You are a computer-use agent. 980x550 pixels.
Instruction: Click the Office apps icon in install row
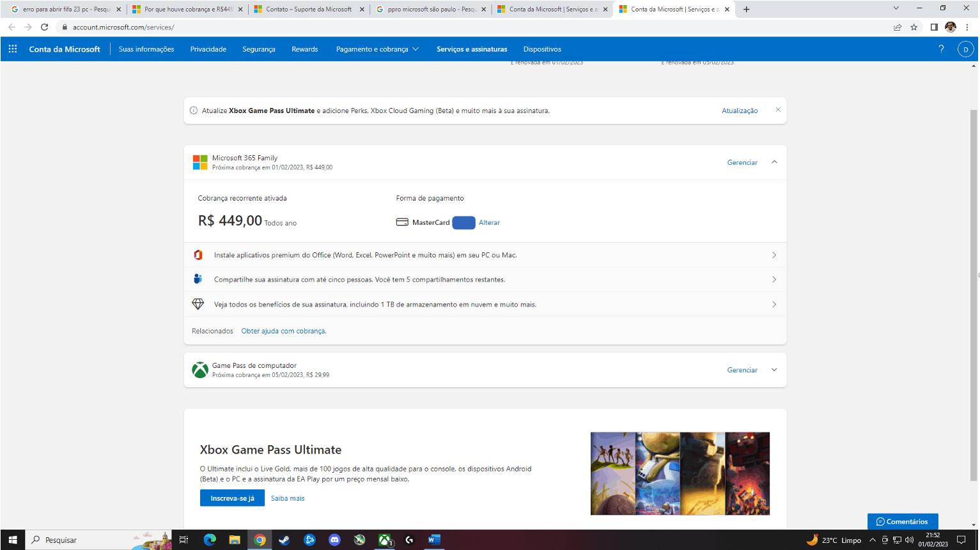pos(198,255)
